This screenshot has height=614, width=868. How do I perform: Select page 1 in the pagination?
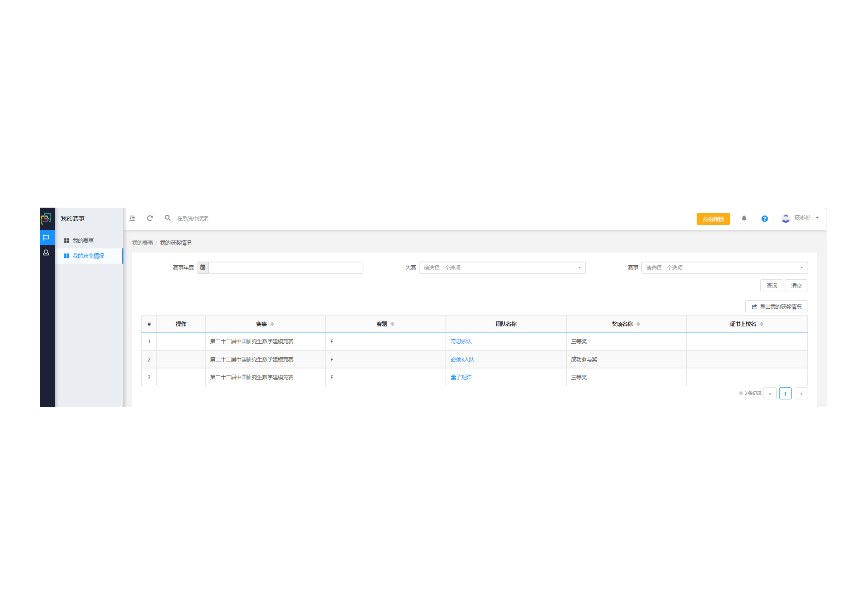(785, 394)
